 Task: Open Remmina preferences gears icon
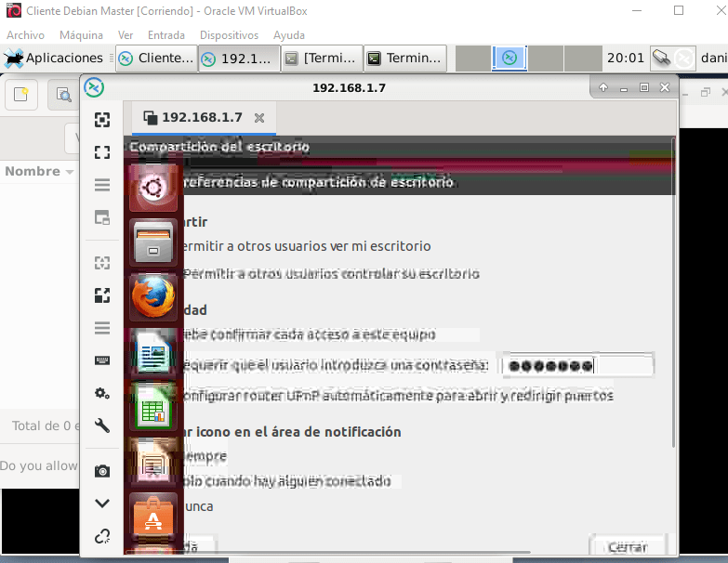click(102, 393)
